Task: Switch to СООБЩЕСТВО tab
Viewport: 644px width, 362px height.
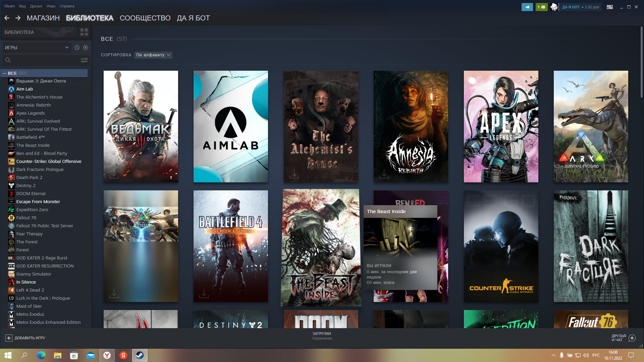Action: pyautogui.click(x=145, y=18)
